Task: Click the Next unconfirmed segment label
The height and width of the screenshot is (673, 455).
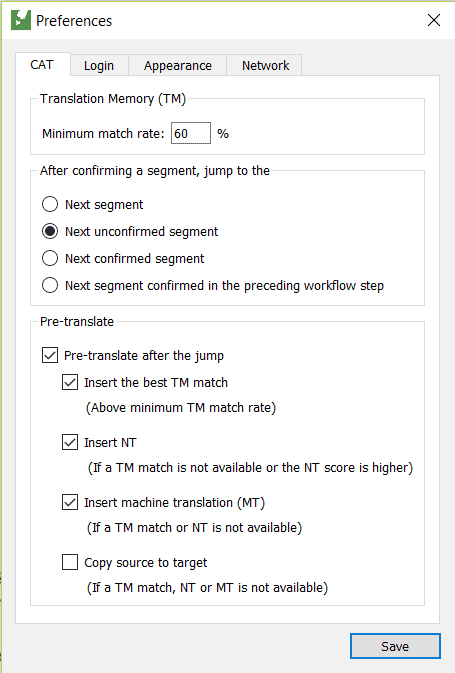Action: [142, 232]
